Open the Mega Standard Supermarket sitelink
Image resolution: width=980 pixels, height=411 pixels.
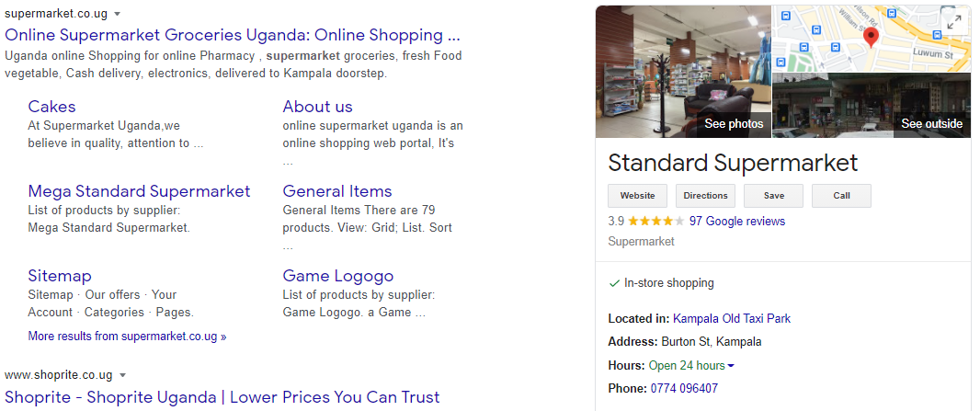point(139,191)
